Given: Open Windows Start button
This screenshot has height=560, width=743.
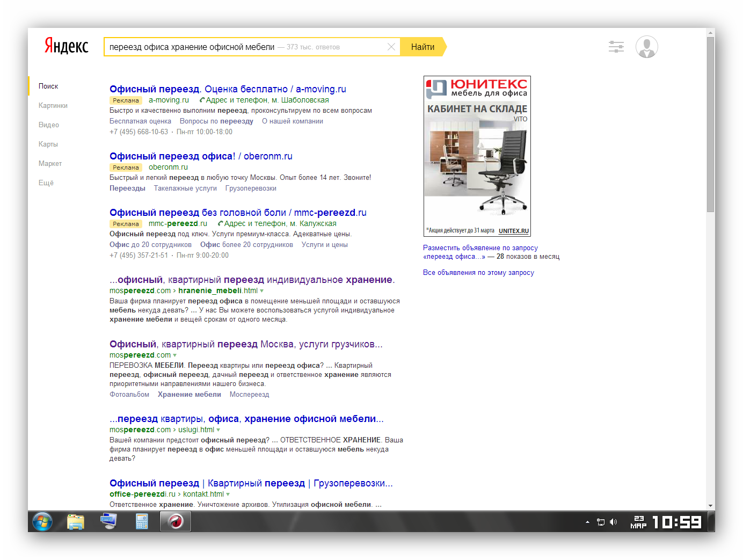Looking at the screenshot, I should (42, 521).
